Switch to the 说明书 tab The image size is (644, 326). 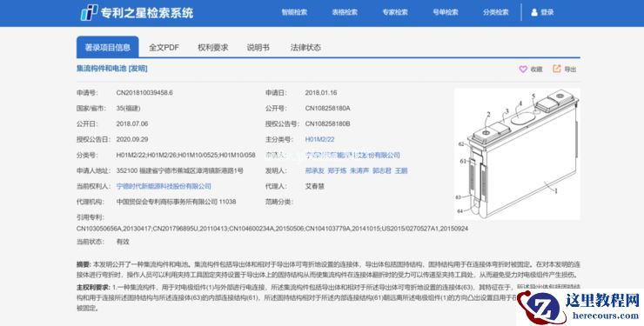point(258,48)
